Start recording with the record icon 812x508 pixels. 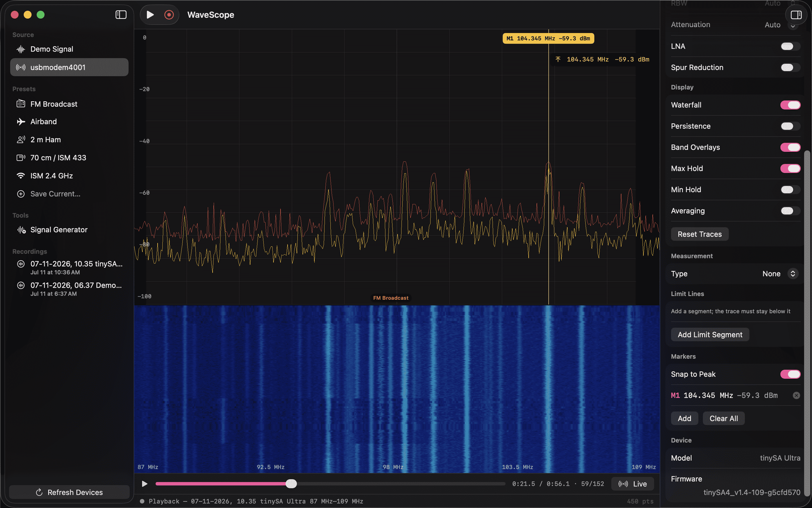[169, 15]
